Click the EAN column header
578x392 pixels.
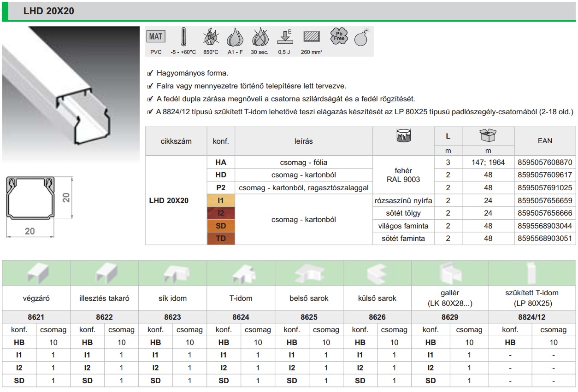pos(545,141)
